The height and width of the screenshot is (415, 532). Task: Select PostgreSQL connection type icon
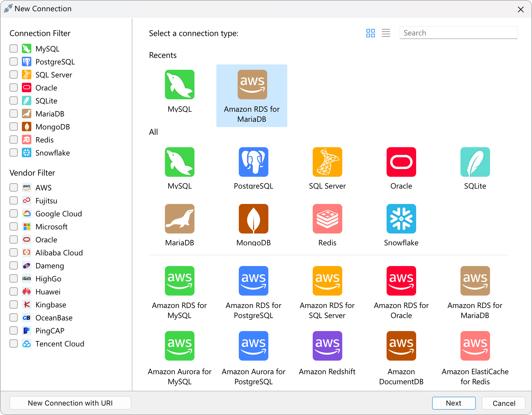point(253,162)
